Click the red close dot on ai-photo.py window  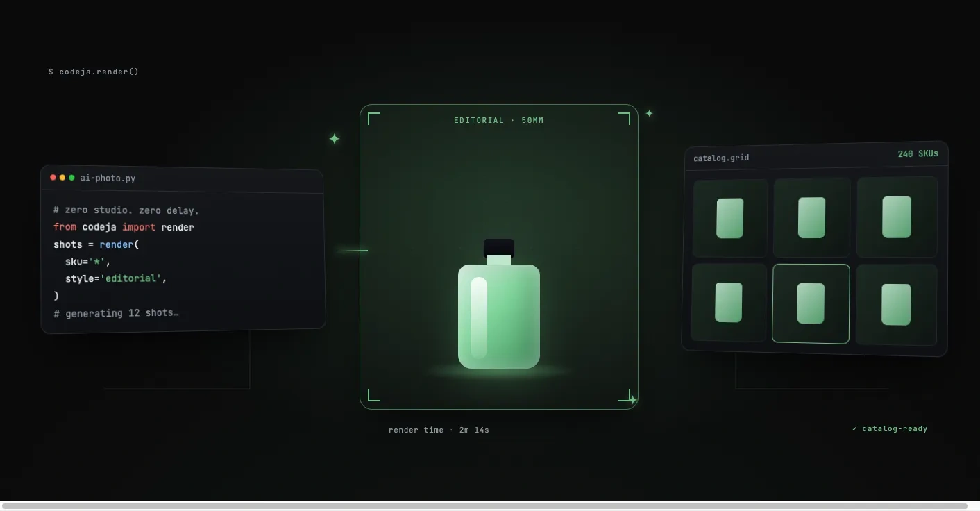(53, 178)
